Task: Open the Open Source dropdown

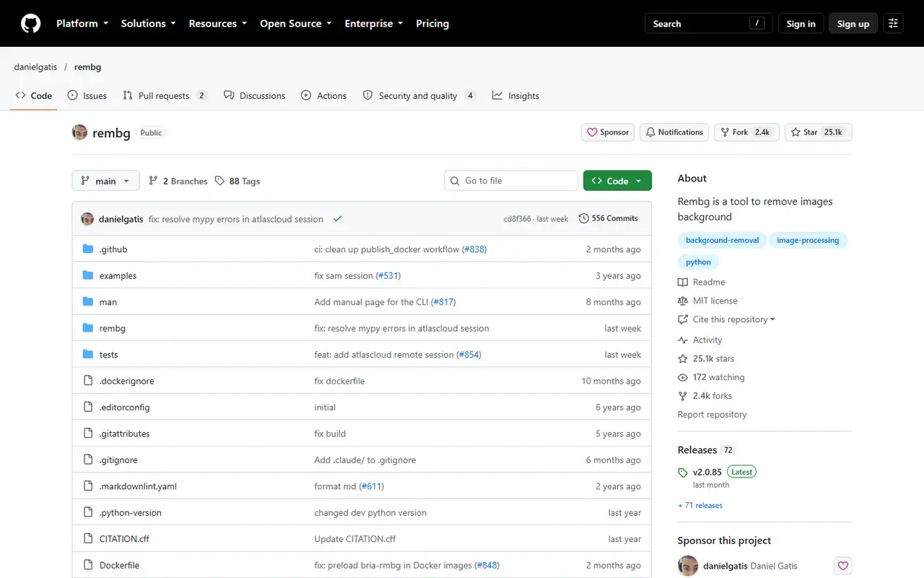Action: (296, 24)
